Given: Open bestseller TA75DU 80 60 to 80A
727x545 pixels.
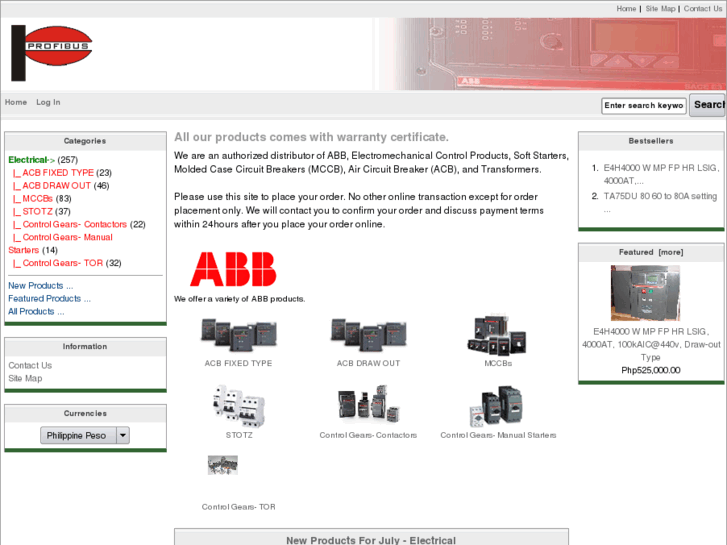Looking at the screenshot, I should point(660,202).
